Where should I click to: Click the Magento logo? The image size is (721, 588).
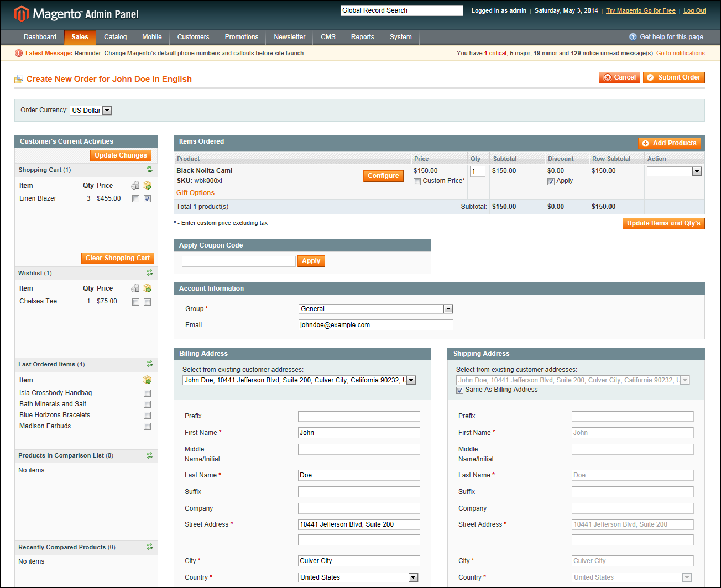click(76, 14)
